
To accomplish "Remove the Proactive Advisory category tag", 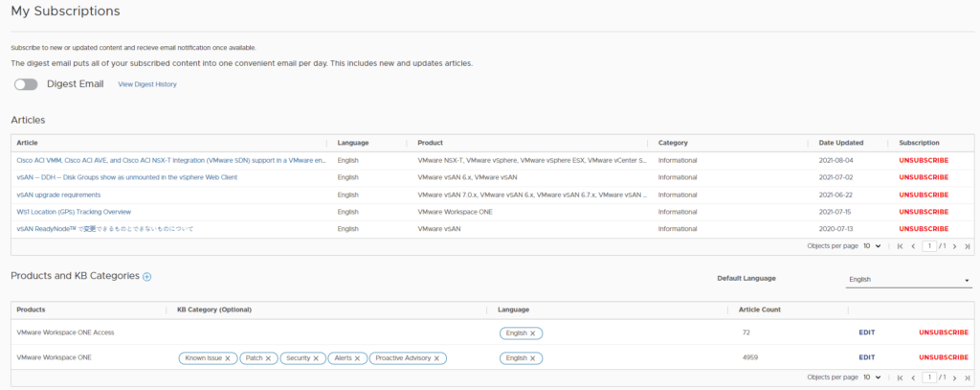I will 436,358.
